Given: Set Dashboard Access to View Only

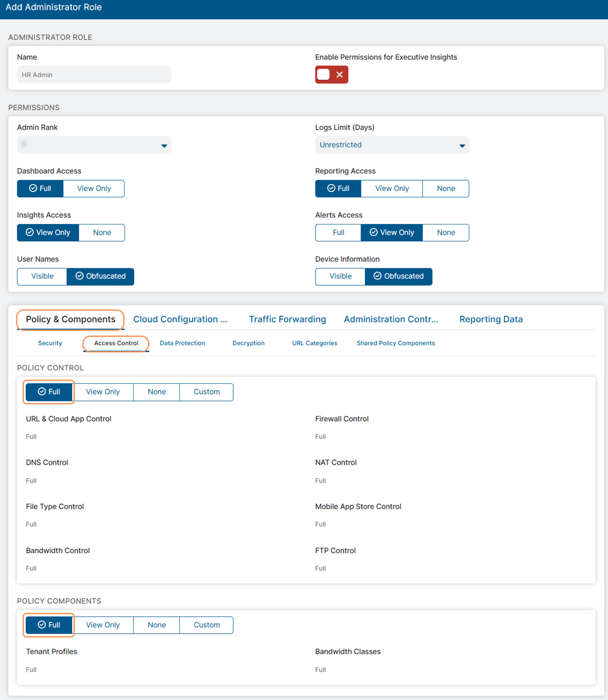Looking at the screenshot, I should click(94, 188).
